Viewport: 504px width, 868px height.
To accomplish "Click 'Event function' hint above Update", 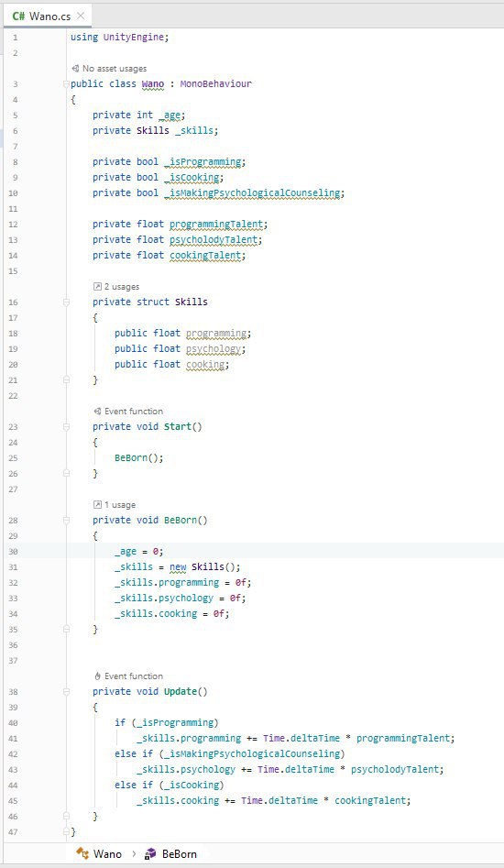I will (133, 676).
